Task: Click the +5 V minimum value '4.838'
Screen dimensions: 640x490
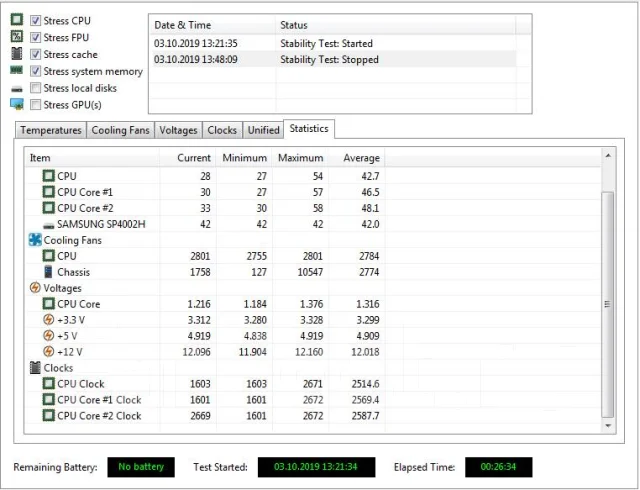Action: (x=255, y=336)
